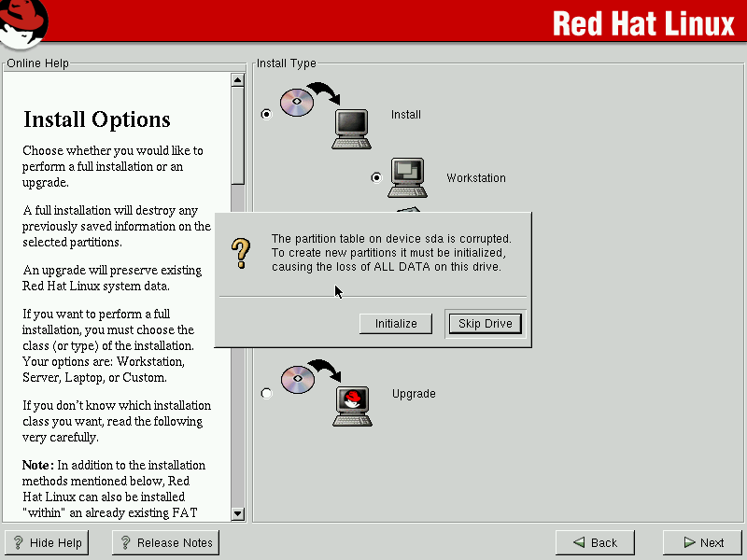Click the partition table corrupted message text
The image size is (747, 560).
pyautogui.click(x=391, y=252)
